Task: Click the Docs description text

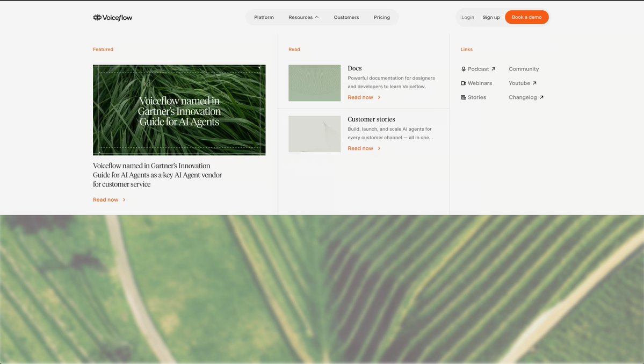Action: click(391, 82)
